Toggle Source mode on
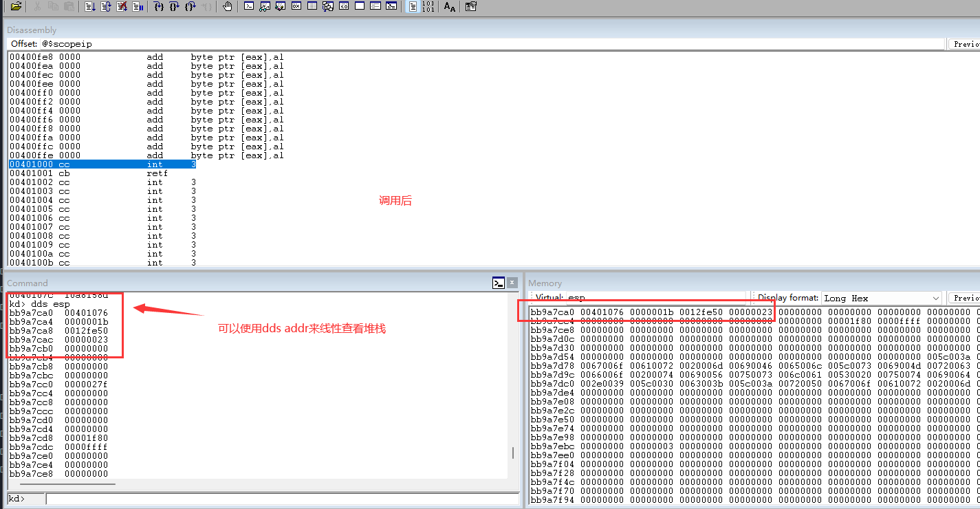The width and height of the screenshot is (980, 509). pyautogui.click(x=413, y=7)
